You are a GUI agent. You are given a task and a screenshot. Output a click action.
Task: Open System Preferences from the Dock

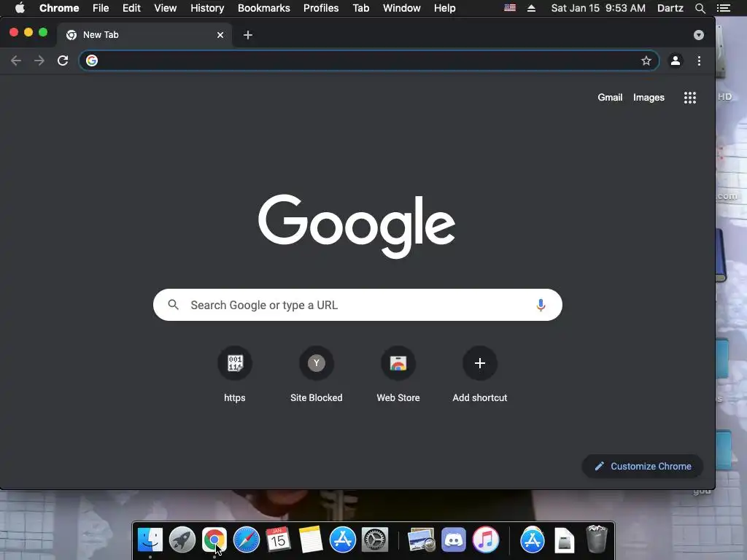(x=375, y=540)
